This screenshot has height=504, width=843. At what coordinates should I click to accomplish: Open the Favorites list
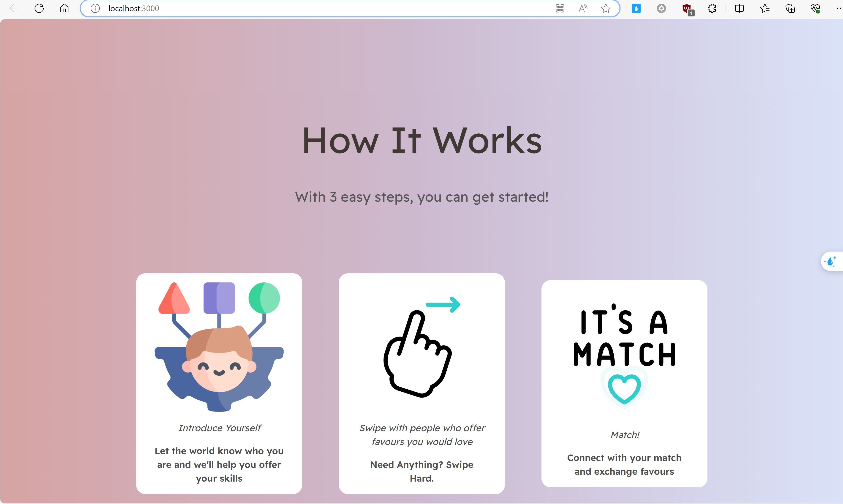pyautogui.click(x=764, y=8)
